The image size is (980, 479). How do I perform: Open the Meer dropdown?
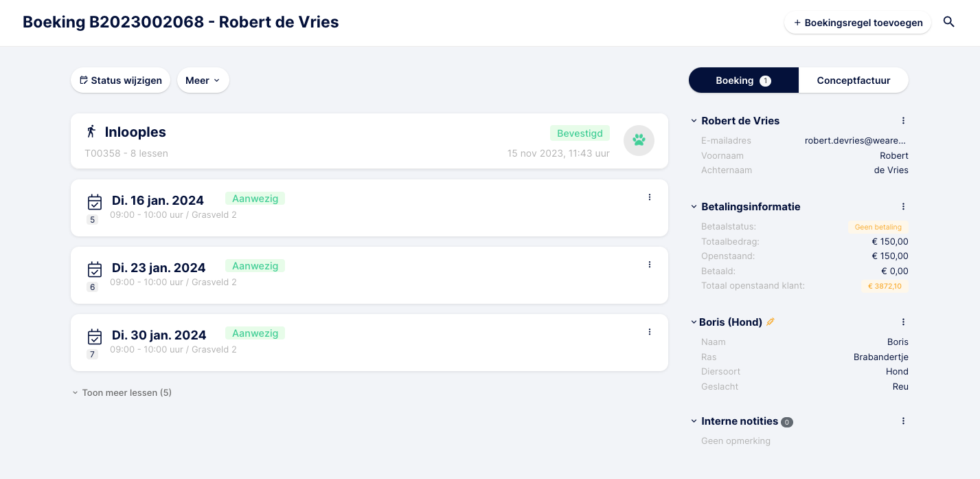(x=203, y=80)
